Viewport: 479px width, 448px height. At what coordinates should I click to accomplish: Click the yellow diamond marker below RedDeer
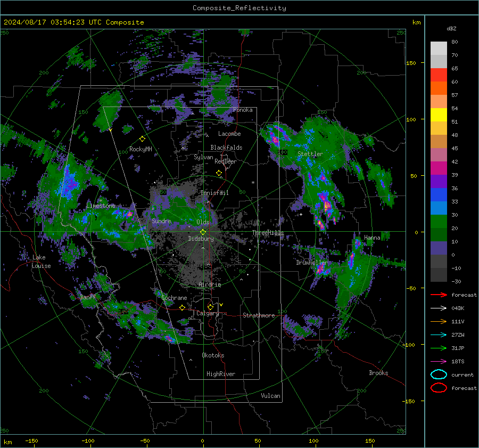[x=219, y=173]
